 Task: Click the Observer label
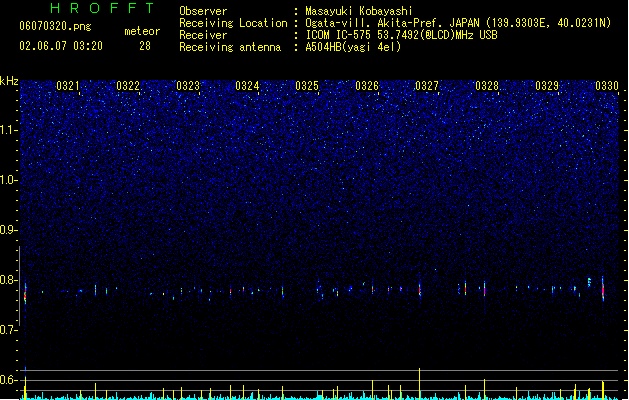click(x=203, y=11)
